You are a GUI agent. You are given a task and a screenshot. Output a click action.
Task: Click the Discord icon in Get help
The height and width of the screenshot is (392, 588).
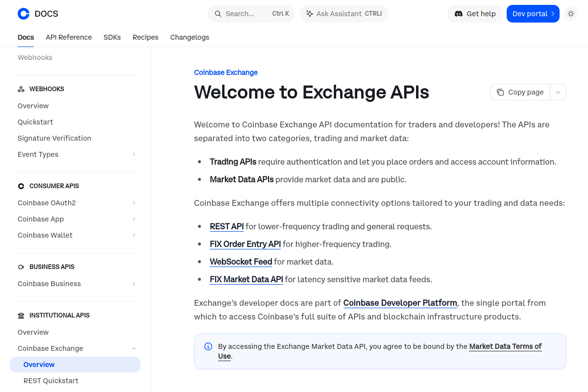459,14
